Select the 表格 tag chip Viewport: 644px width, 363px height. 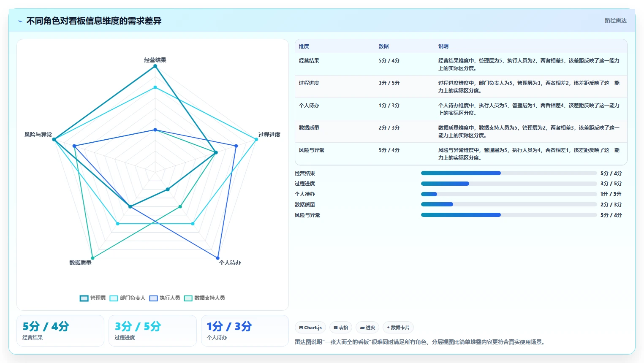341,328
